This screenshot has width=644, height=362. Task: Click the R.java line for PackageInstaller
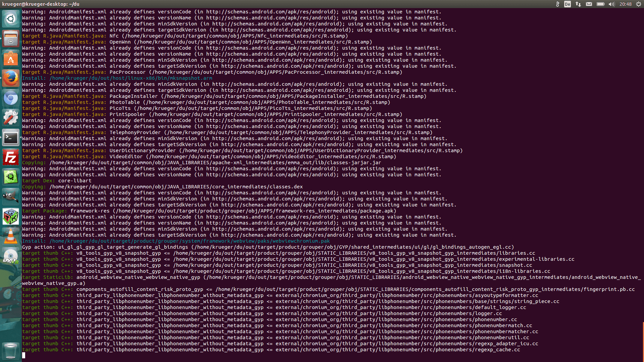[224, 96]
